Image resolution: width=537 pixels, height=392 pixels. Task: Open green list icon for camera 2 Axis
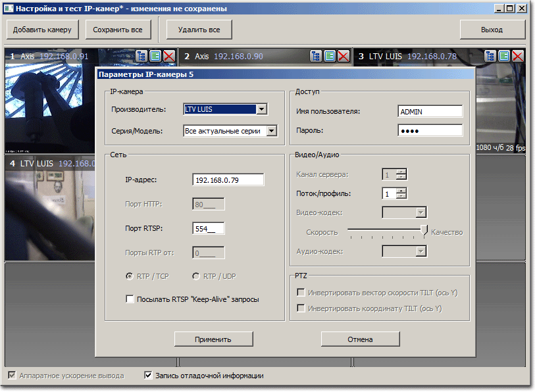pos(330,56)
